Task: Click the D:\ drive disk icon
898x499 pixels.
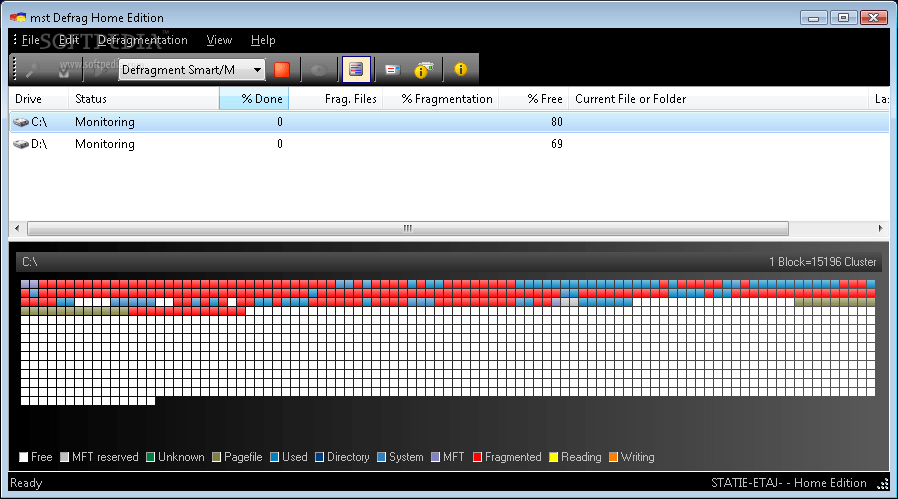Action: tap(21, 144)
